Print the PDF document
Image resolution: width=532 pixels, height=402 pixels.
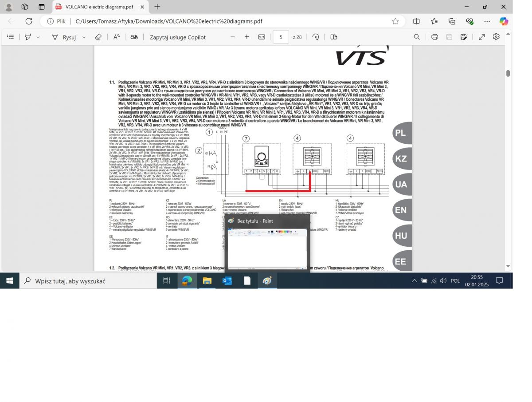434,37
